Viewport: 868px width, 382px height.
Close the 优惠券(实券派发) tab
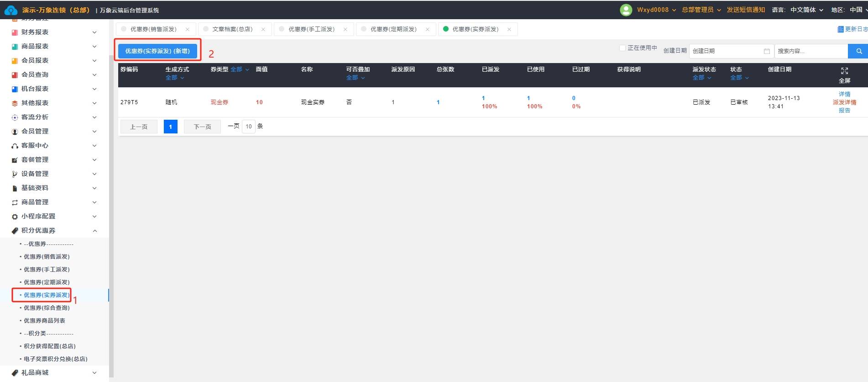pos(509,29)
